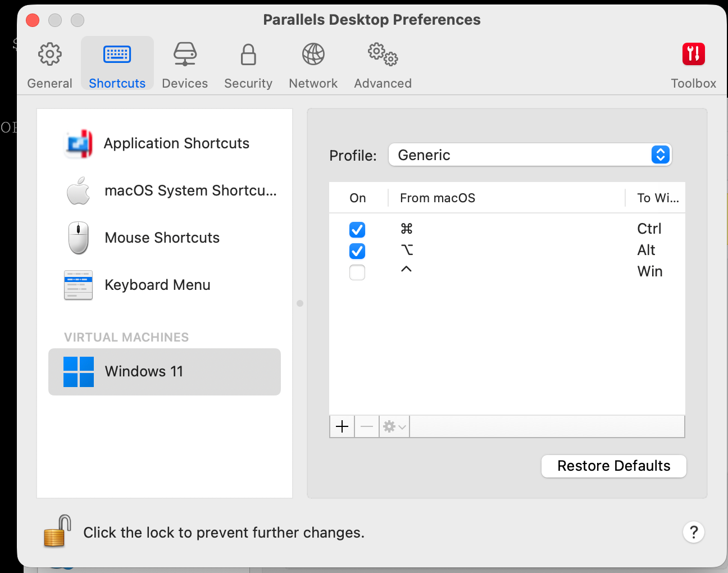Open the help question mark button
This screenshot has height=573, width=728.
click(x=694, y=532)
